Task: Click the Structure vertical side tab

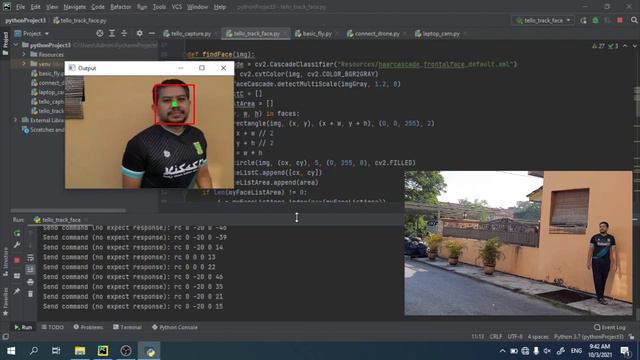Action: (5, 262)
